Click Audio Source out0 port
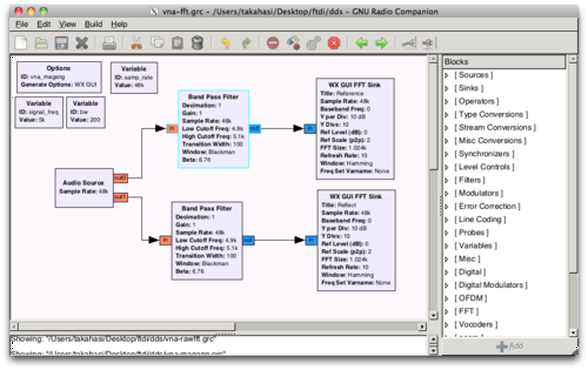Image resolution: width=588 pixels, height=370 pixels. click(120, 178)
